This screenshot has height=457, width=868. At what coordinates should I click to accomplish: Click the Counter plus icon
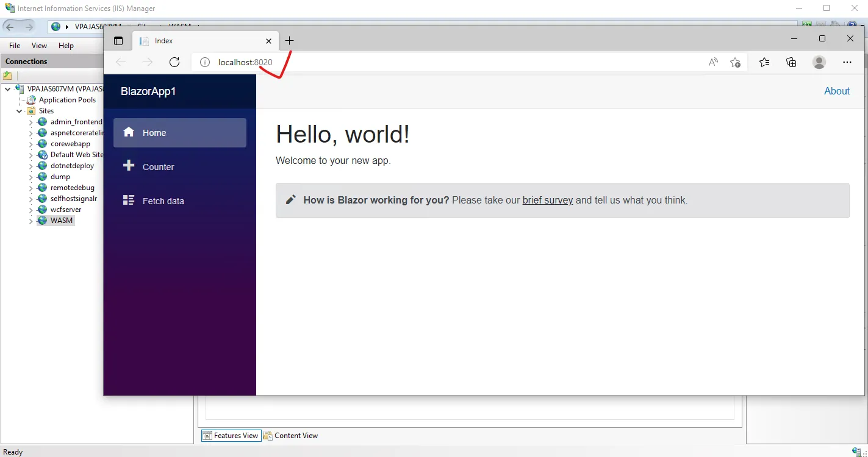click(x=129, y=166)
